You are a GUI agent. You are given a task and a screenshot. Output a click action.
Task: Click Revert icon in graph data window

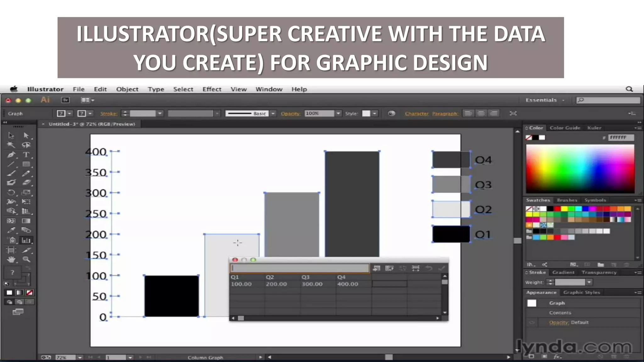pyautogui.click(x=429, y=268)
